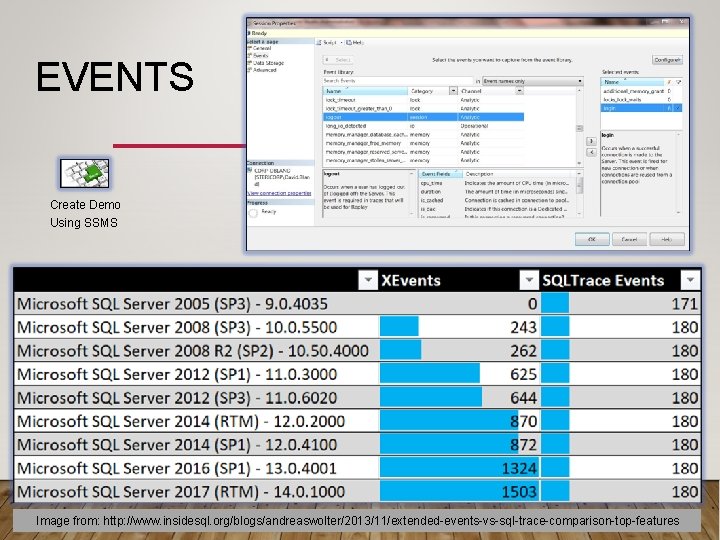The width and height of the screenshot is (720, 540).
Task: Select the Data Storage page
Action: click(x=268, y=63)
